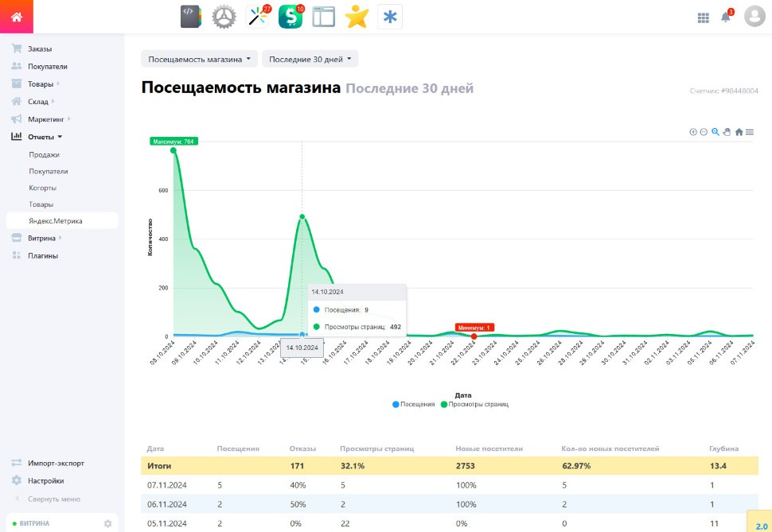This screenshot has width=772, height=532.
Task: Toggle the Посещения series in the legend
Action: coord(414,405)
